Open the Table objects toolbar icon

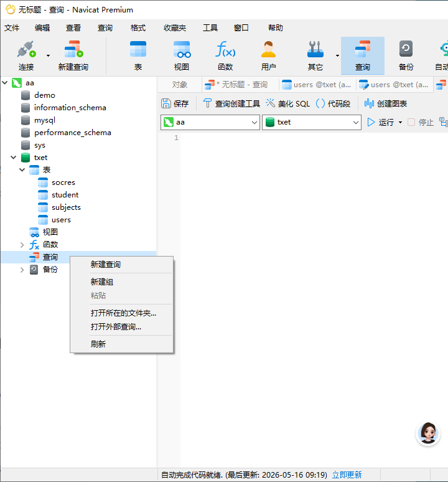pyautogui.click(x=138, y=49)
